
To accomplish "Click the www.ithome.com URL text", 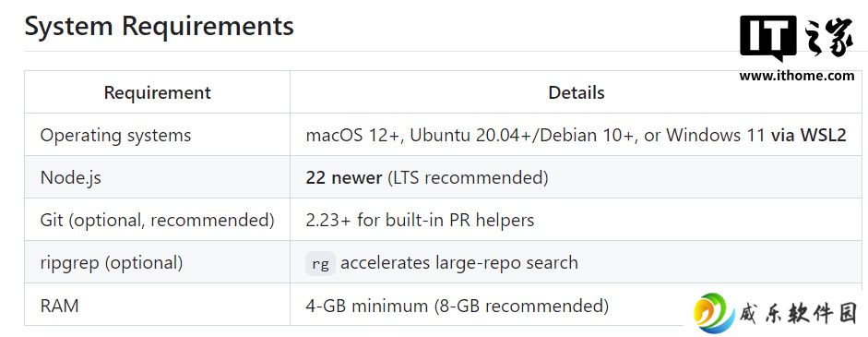I will pos(797,76).
